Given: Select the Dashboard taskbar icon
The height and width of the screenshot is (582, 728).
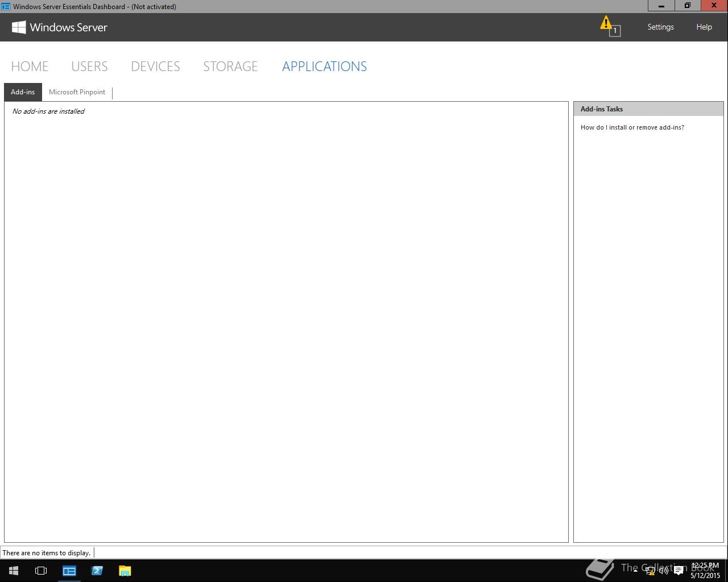Looking at the screenshot, I should tap(69, 571).
